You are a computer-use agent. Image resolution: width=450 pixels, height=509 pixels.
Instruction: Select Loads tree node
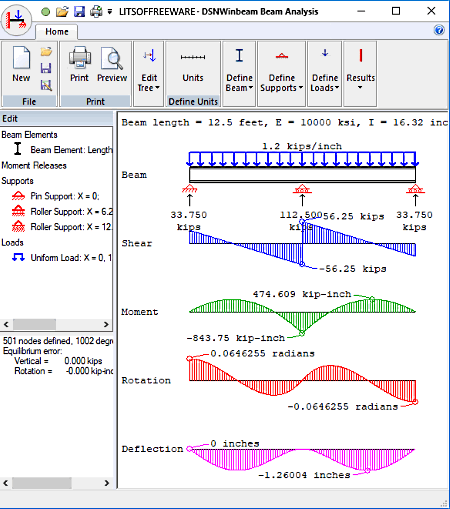[x=12, y=242]
